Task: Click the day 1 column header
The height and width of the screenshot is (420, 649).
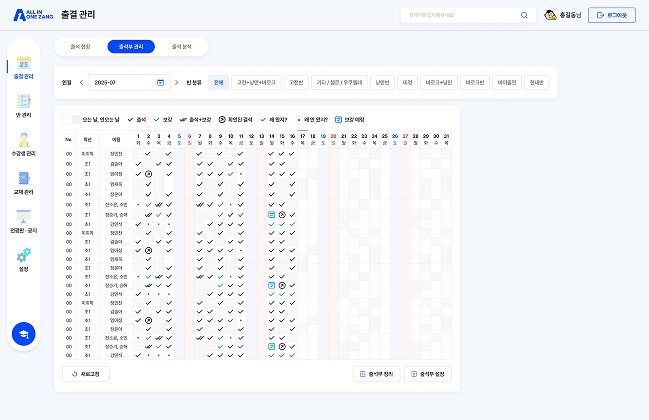Action: [138, 139]
